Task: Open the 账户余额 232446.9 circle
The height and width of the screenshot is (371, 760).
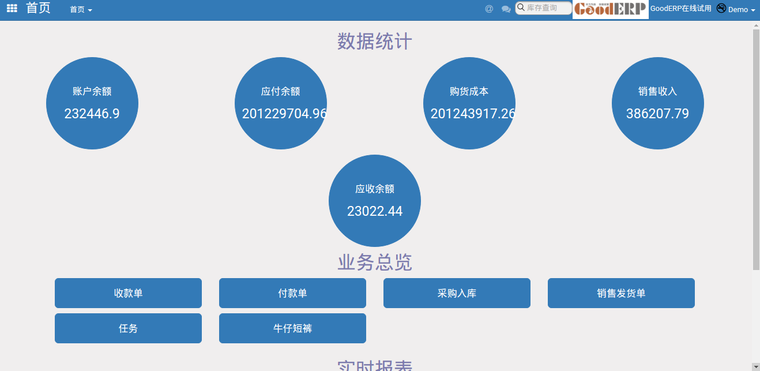Action: pyautogui.click(x=92, y=103)
